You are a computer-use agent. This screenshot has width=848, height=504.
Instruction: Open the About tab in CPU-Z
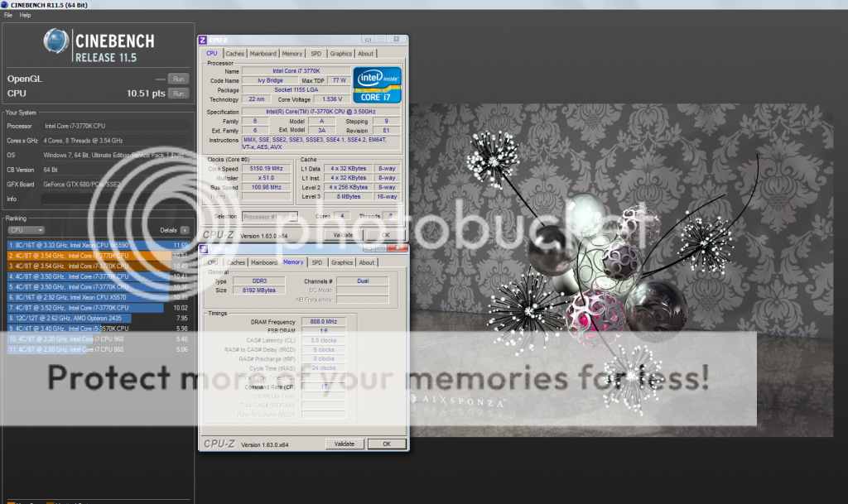[x=365, y=52]
